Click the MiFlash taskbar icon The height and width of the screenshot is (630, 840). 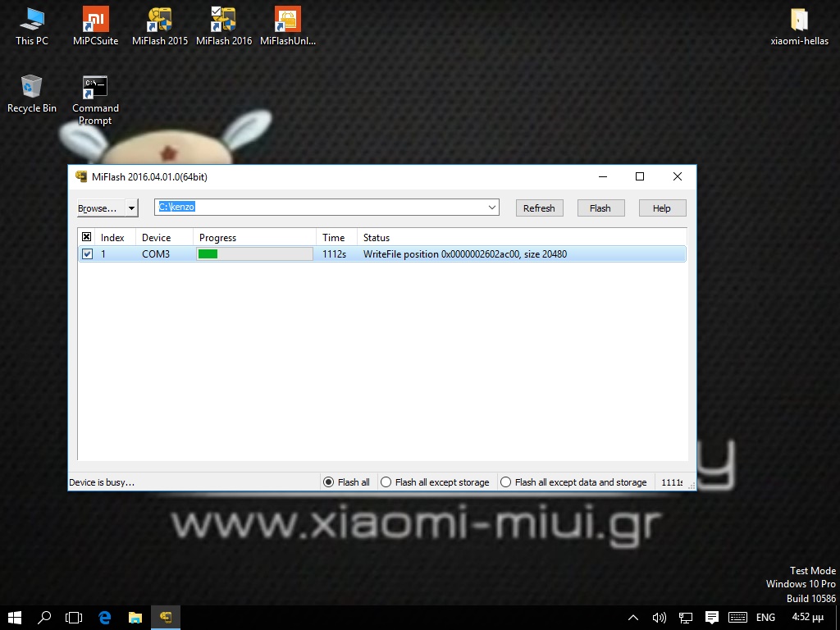pos(166,617)
